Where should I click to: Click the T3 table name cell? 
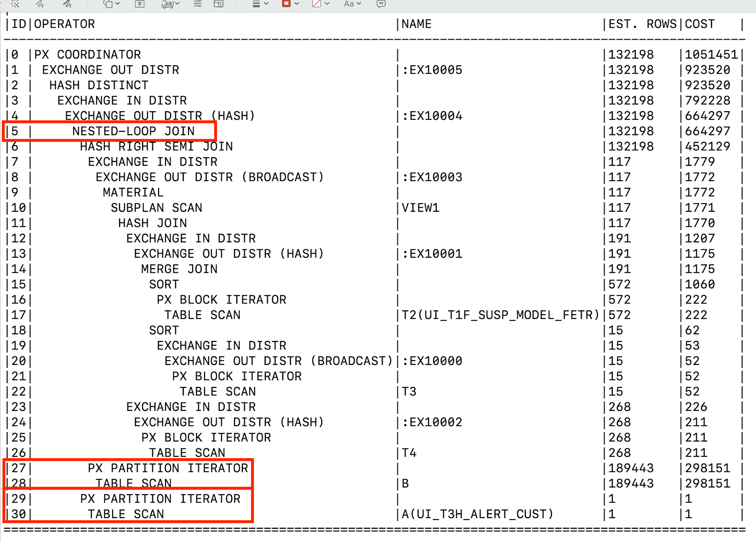(x=409, y=392)
